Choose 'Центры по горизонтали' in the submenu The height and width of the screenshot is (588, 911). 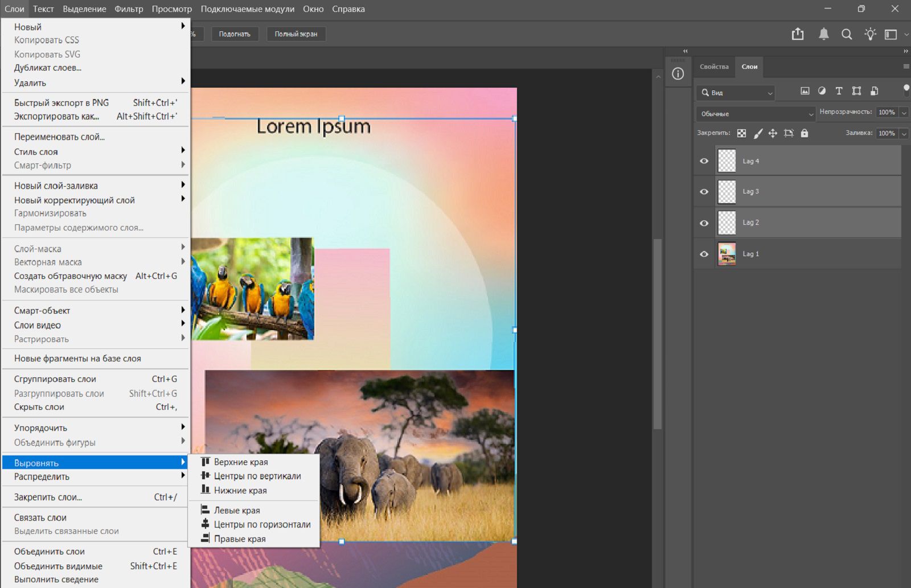click(x=262, y=524)
